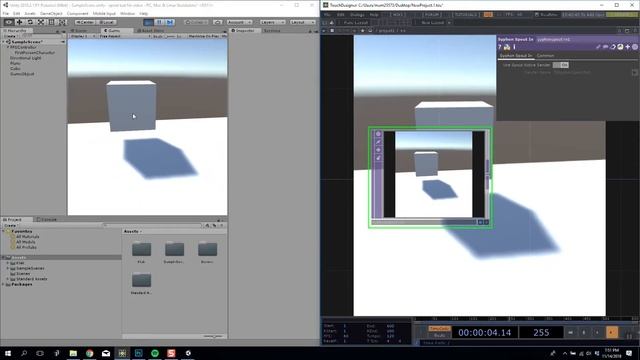Click the timeline reset-to-start button
Viewport: 640px width, 360px height.
(570, 333)
